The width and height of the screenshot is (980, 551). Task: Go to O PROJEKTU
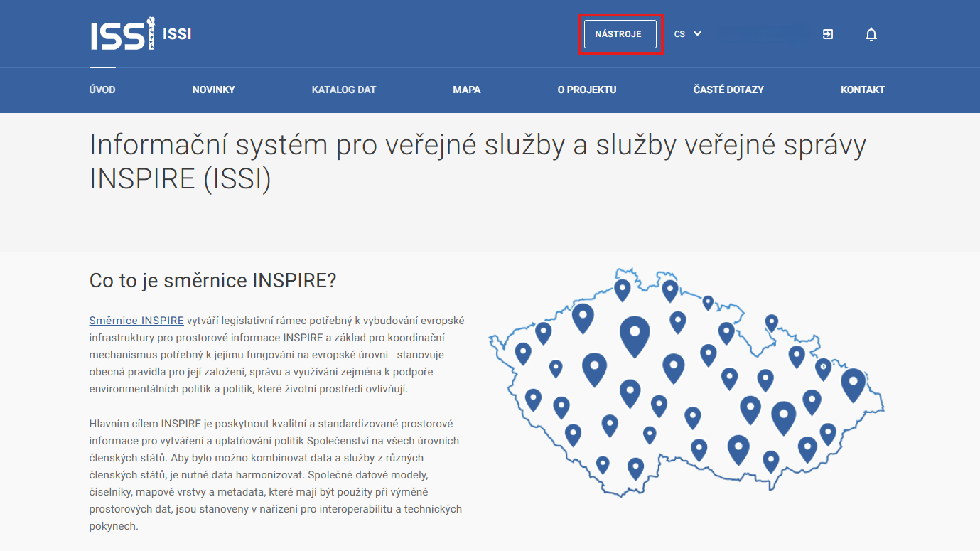pyautogui.click(x=588, y=90)
